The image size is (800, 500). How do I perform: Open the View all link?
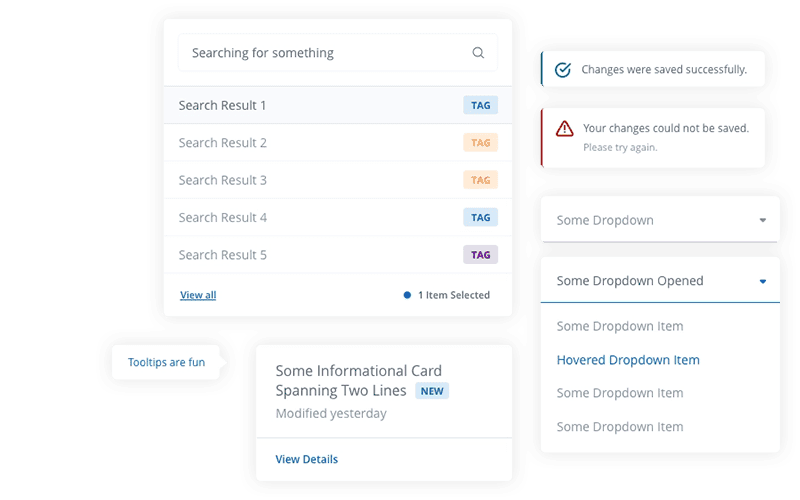pyautogui.click(x=198, y=295)
